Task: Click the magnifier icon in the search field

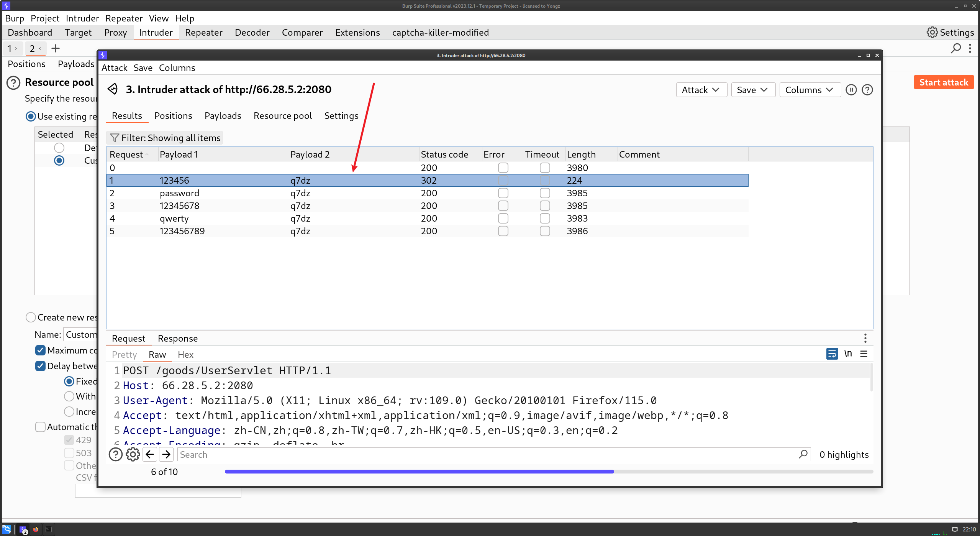Action: (803, 454)
